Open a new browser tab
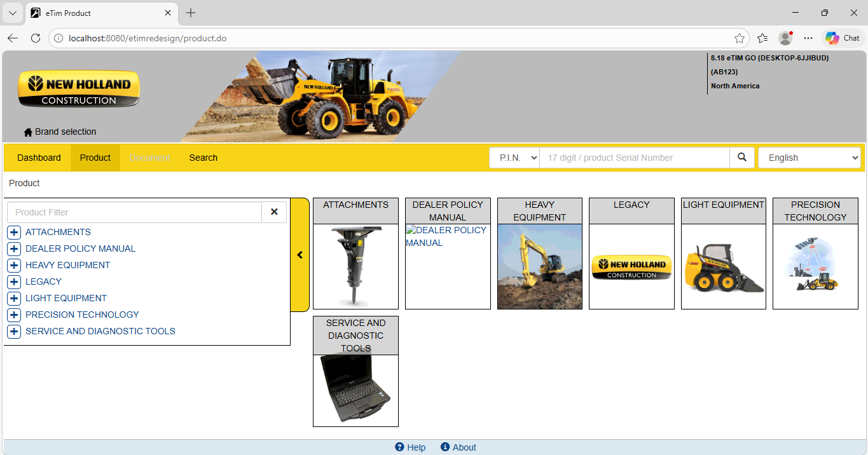Screen dimensions: 868x455 [191, 13]
